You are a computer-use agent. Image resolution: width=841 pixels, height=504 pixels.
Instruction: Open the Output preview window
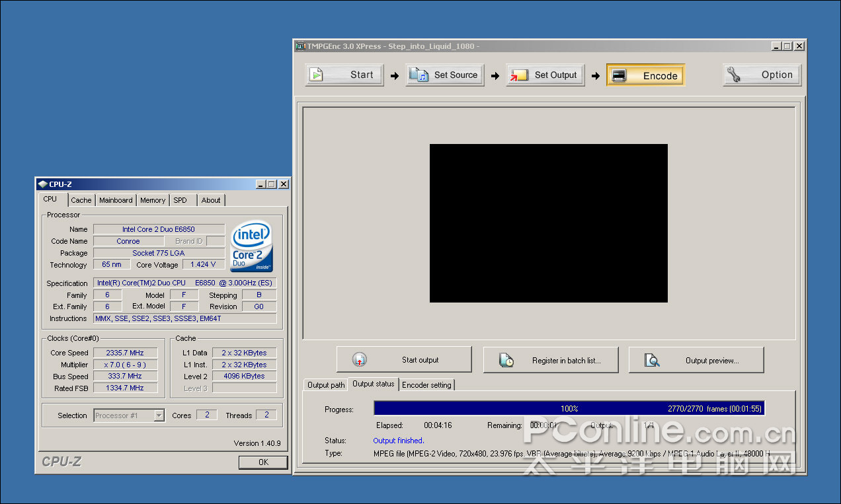tap(696, 360)
